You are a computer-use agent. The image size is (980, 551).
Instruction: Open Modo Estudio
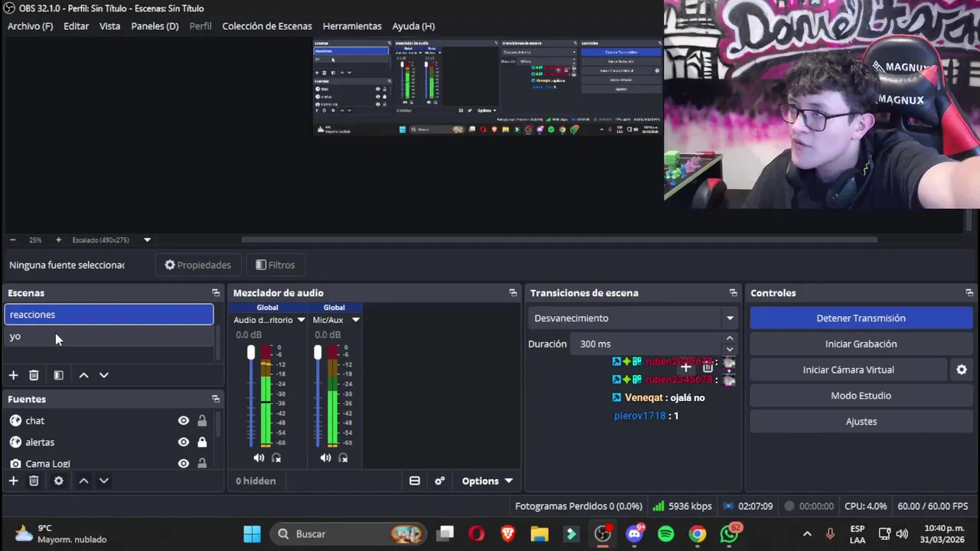tap(861, 396)
